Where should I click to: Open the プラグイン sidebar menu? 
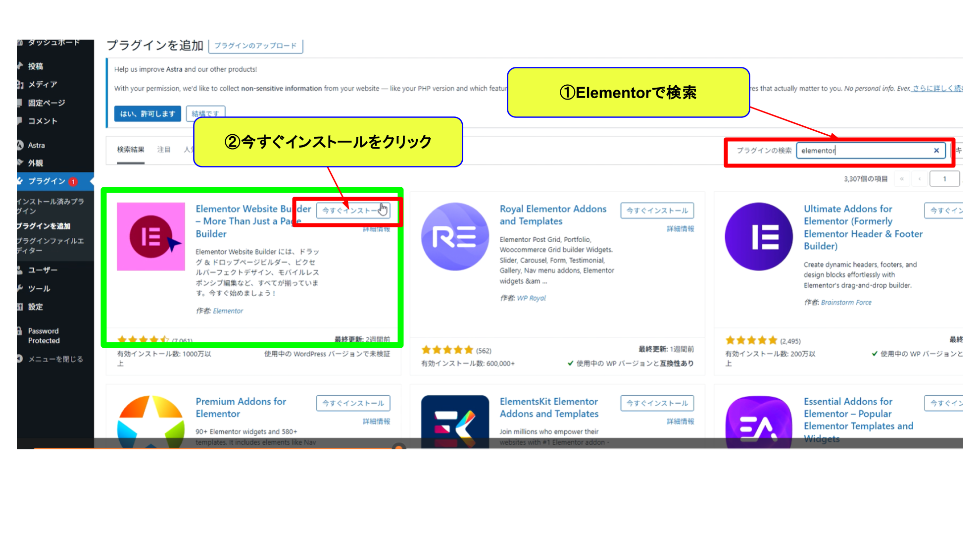[47, 181]
